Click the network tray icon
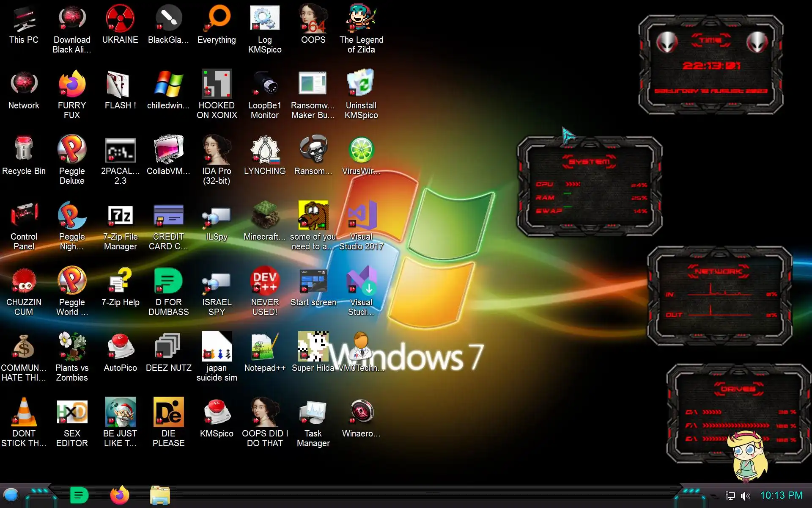This screenshot has width=812, height=508. pyautogui.click(x=730, y=496)
